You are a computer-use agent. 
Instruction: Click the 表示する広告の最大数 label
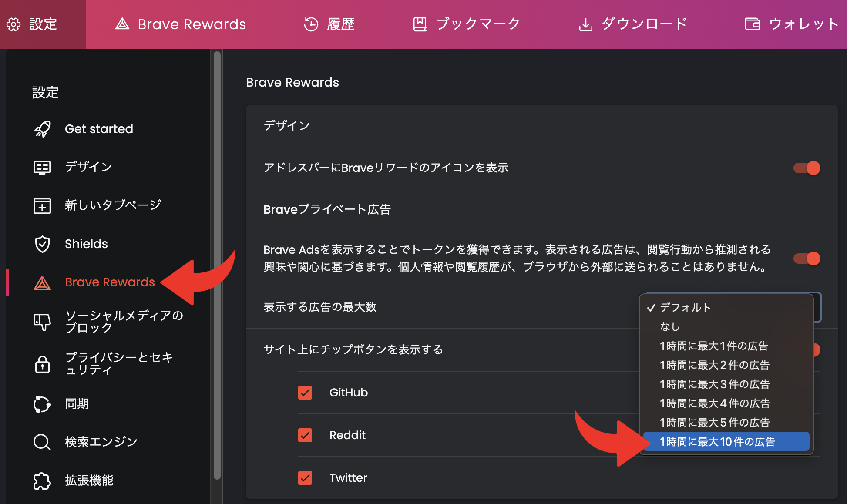click(x=320, y=307)
